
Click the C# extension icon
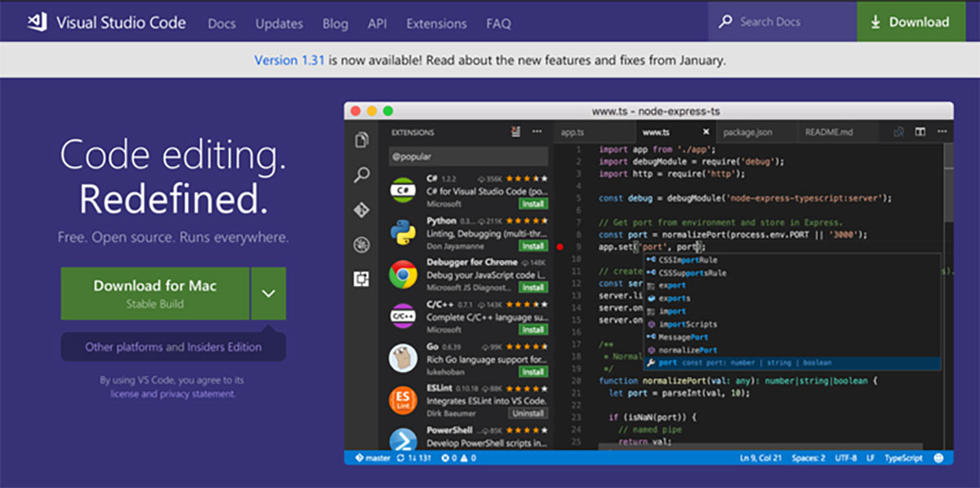[403, 190]
